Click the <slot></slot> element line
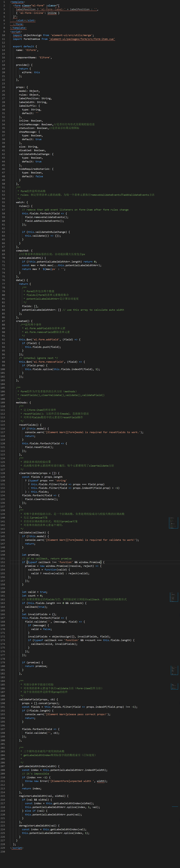This screenshot has width=180, height=868. click(x=26, y=21)
